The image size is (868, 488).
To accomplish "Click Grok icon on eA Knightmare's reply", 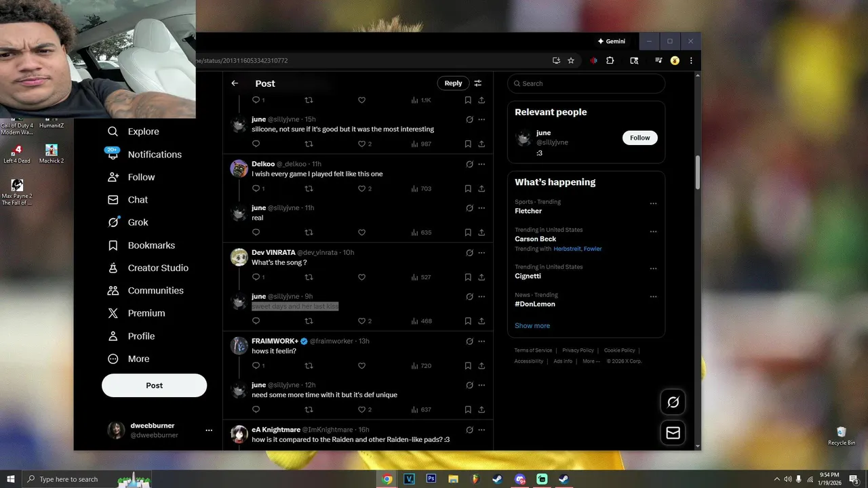I will (x=469, y=430).
